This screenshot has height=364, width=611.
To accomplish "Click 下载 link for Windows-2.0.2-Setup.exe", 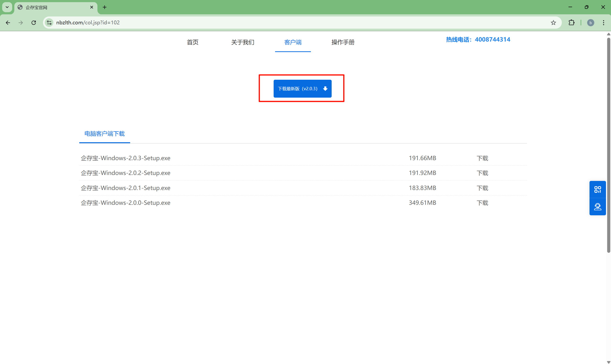I will pyautogui.click(x=482, y=173).
